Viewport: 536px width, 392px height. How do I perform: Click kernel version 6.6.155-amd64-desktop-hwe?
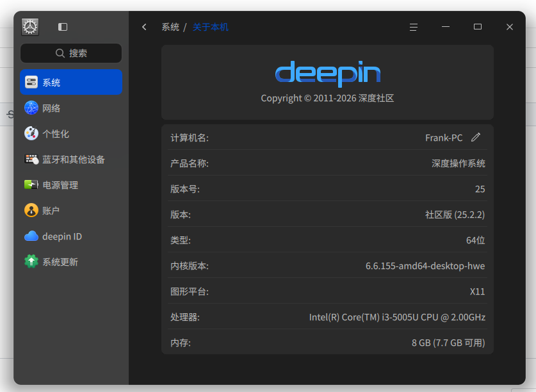425,266
